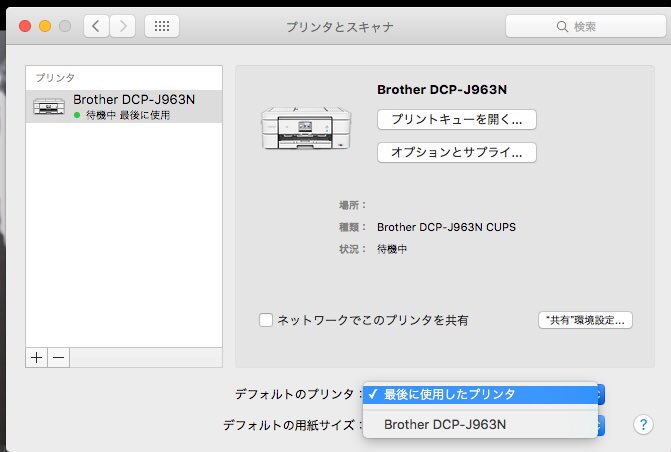
Task: Open "共有"環境設定 button
Action: (x=585, y=320)
